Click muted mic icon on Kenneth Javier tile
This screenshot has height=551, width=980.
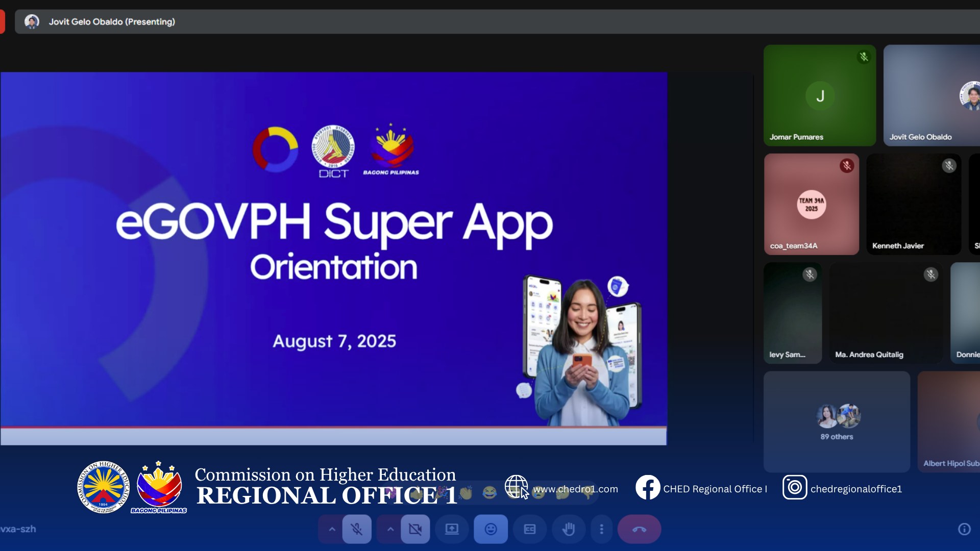[x=949, y=166]
